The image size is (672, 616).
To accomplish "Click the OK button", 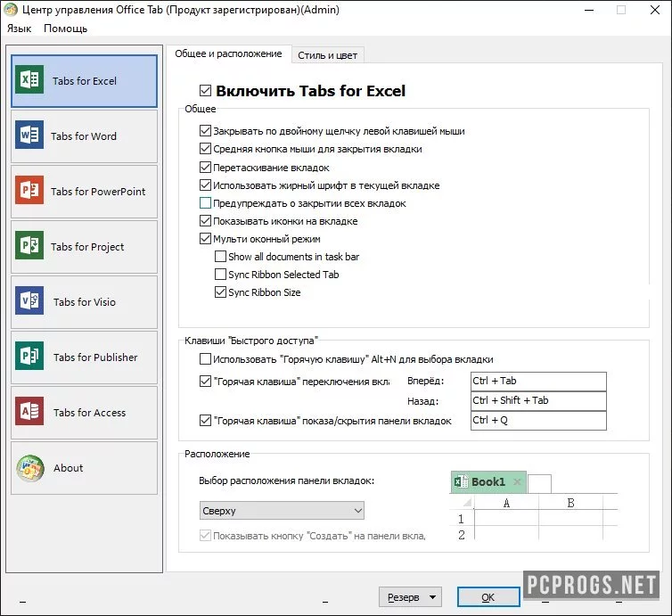I will pyautogui.click(x=488, y=596).
